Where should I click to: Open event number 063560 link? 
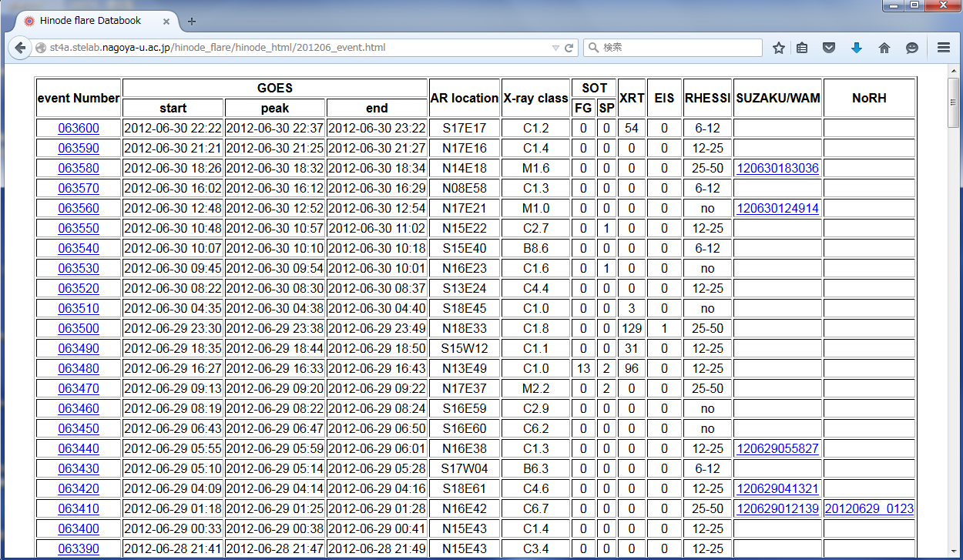coord(79,208)
